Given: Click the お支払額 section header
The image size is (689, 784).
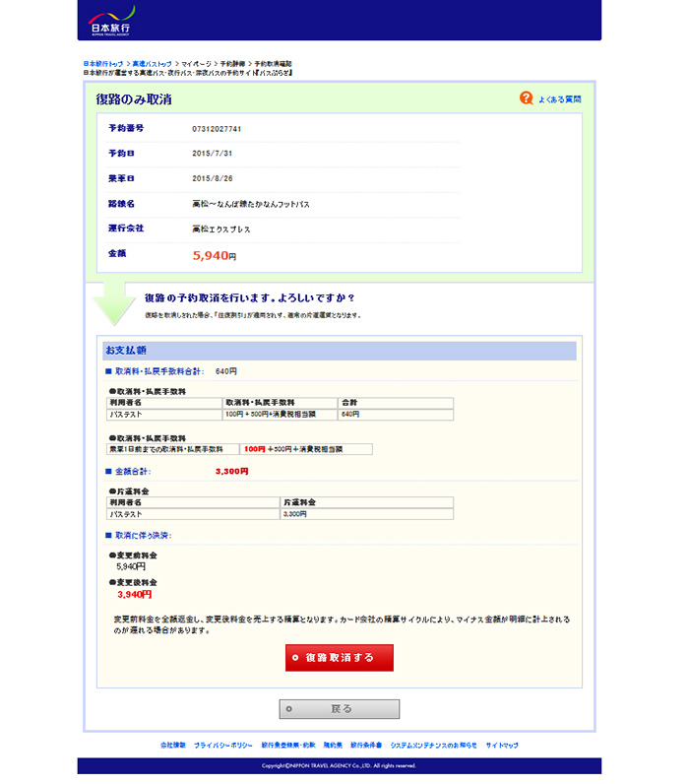Looking at the screenshot, I should [x=126, y=351].
